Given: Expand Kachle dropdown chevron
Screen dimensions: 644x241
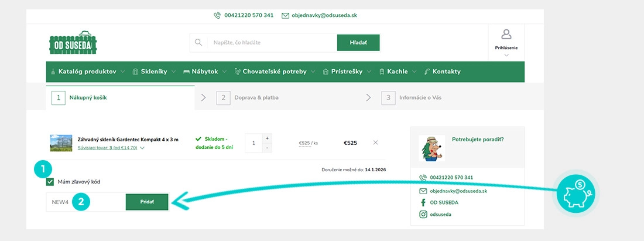Looking at the screenshot, I should [x=415, y=72].
